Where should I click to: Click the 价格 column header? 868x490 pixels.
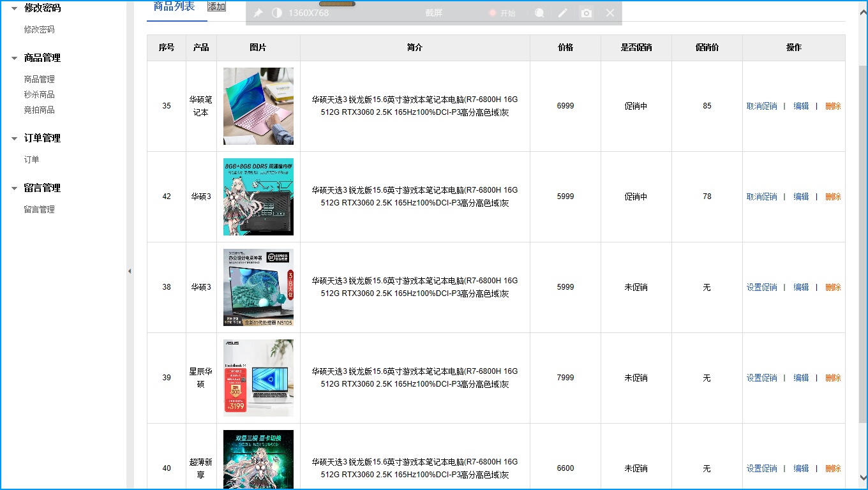(565, 48)
